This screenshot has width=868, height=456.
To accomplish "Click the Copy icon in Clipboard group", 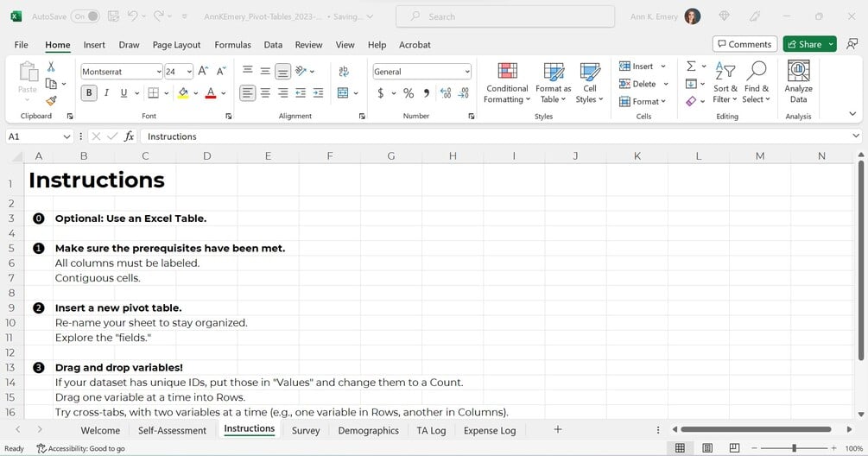I will (x=51, y=84).
